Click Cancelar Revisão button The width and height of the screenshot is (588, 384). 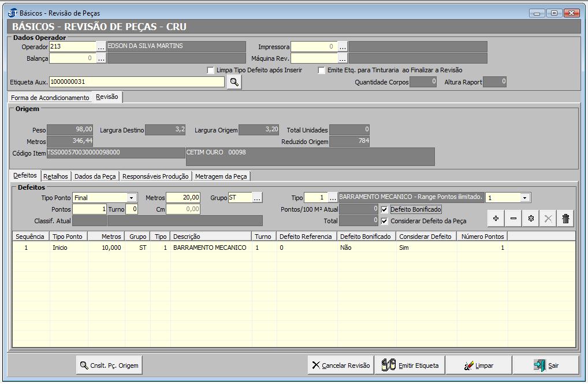click(x=341, y=365)
